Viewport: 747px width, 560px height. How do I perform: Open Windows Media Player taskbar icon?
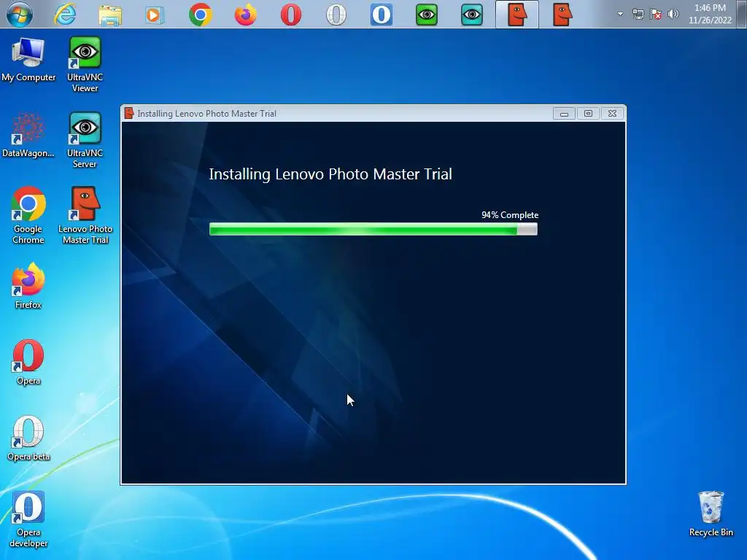point(155,15)
